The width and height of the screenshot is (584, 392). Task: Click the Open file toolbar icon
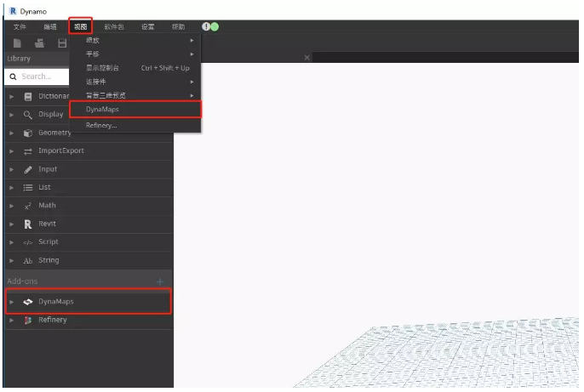tap(39, 43)
